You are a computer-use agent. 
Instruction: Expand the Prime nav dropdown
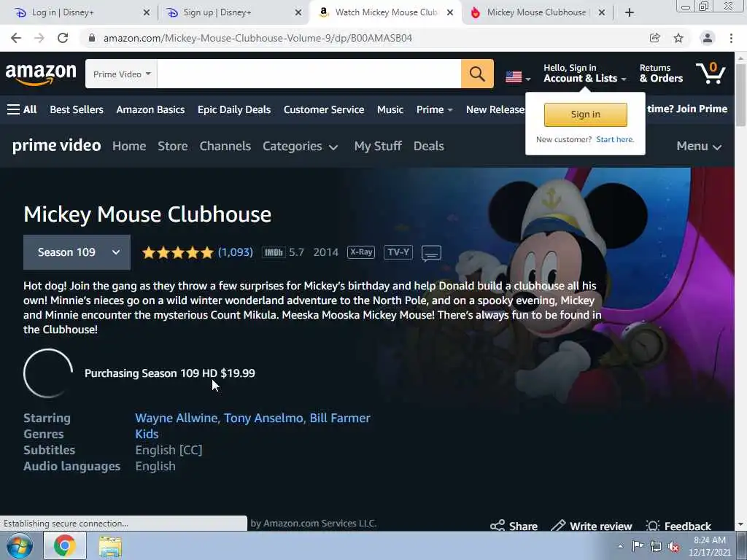[x=434, y=109]
